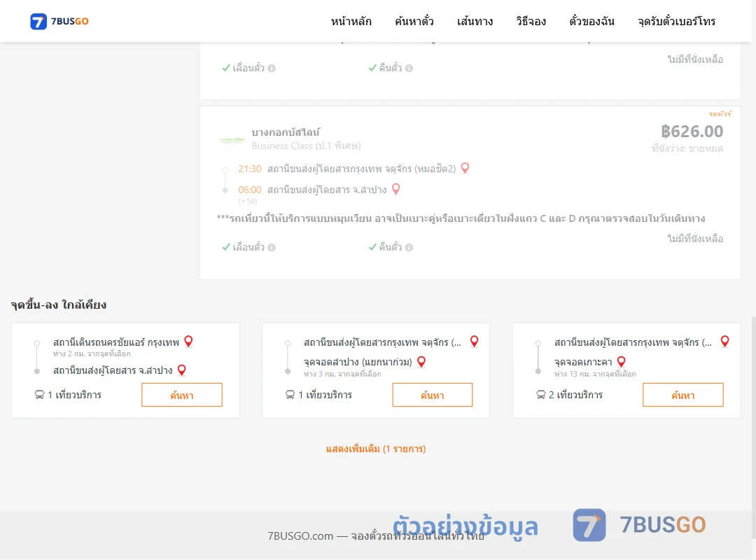Click Business Class (ป.1 พิเศษ) label
Viewport: 756px width, 560px height.
pyautogui.click(x=306, y=146)
